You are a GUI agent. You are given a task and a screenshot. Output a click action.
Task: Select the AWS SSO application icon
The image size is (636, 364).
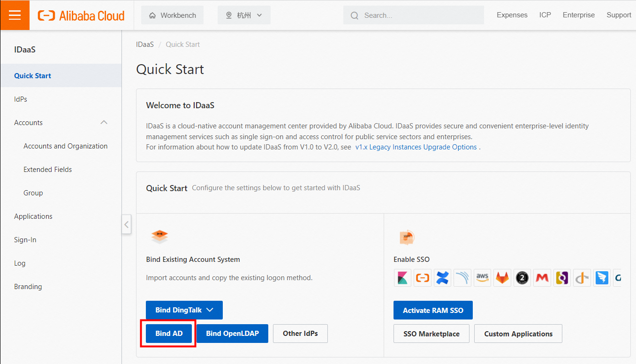[482, 277]
